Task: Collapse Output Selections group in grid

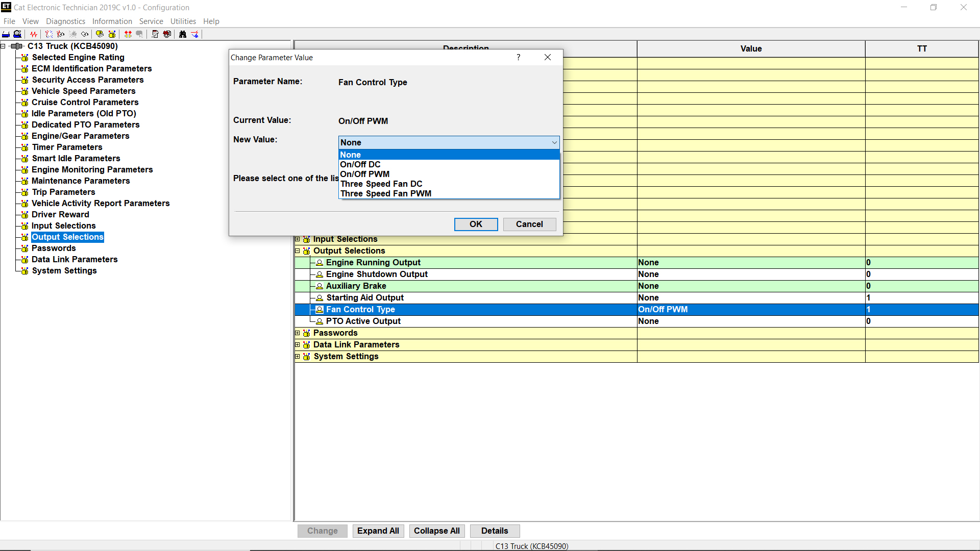Action: click(x=298, y=251)
